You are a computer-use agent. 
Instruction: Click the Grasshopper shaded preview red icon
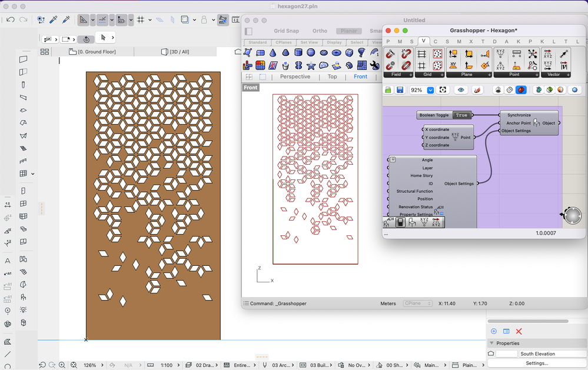coord(521,90)
